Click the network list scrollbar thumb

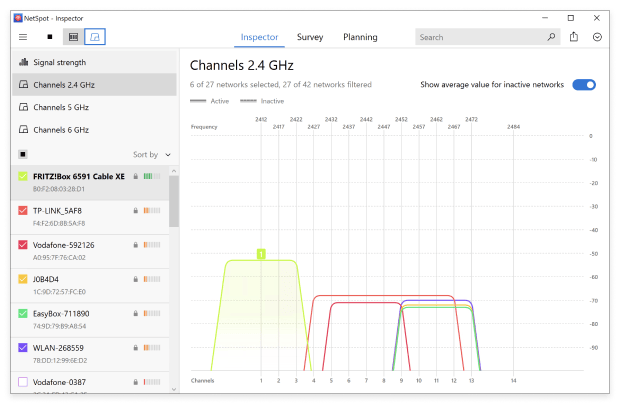(174, 201)
